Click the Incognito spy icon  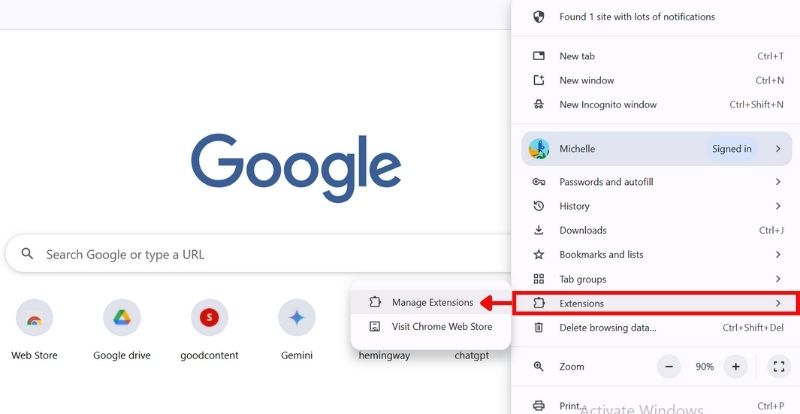point(539,105)
